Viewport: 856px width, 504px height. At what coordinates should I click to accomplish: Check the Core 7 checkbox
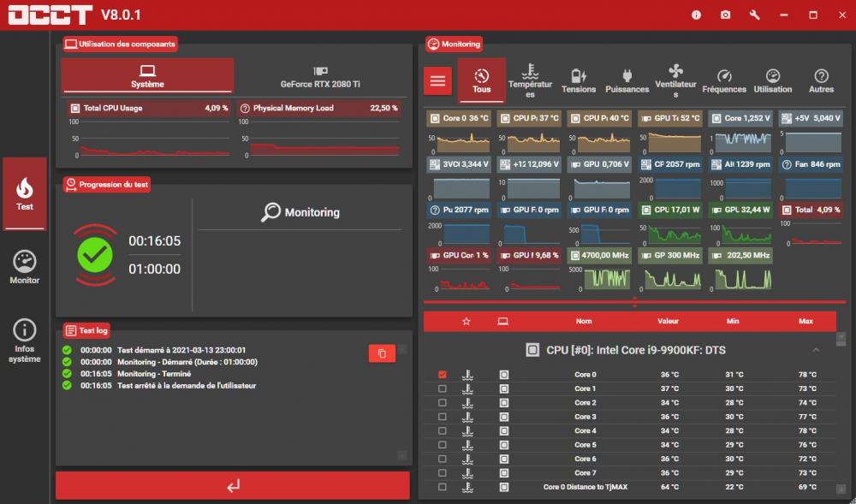pos(443,473)
